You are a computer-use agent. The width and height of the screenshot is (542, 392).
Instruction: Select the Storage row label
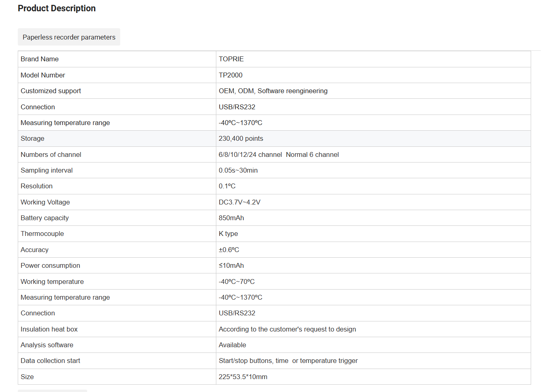click(33, 138)
